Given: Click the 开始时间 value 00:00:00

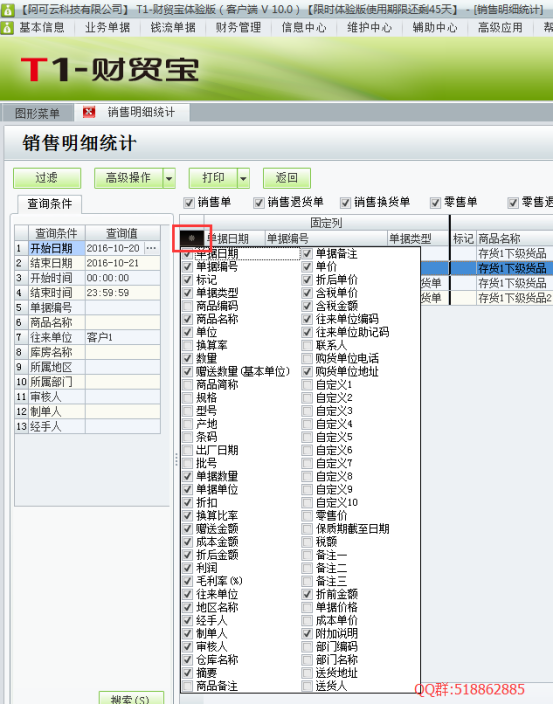Looking at the screenshot, I should point(122,278).
